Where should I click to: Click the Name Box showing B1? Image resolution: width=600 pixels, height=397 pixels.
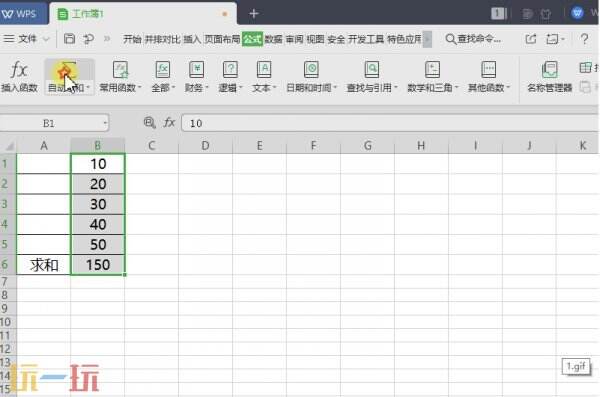click(x=49, y=123)
